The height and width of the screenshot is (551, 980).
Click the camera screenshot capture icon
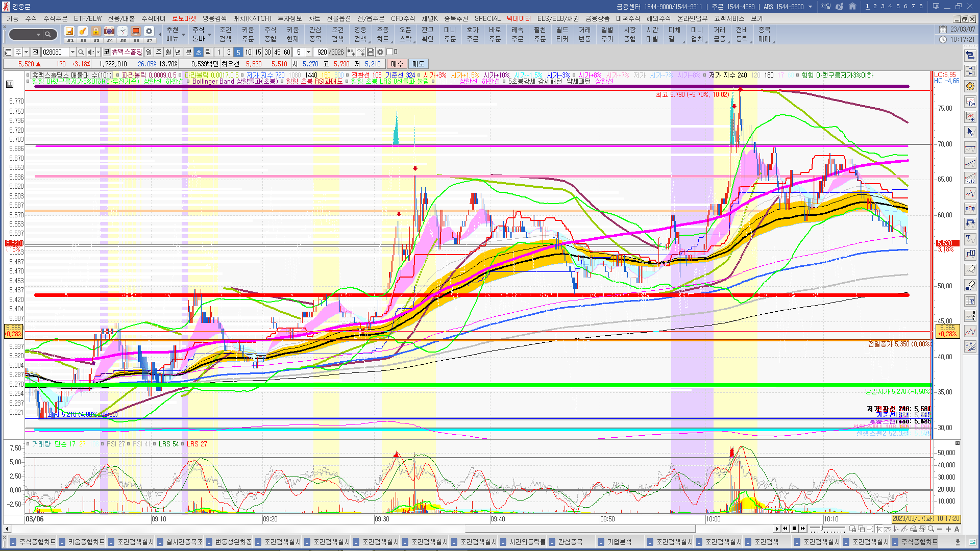[x=109, y=31]
